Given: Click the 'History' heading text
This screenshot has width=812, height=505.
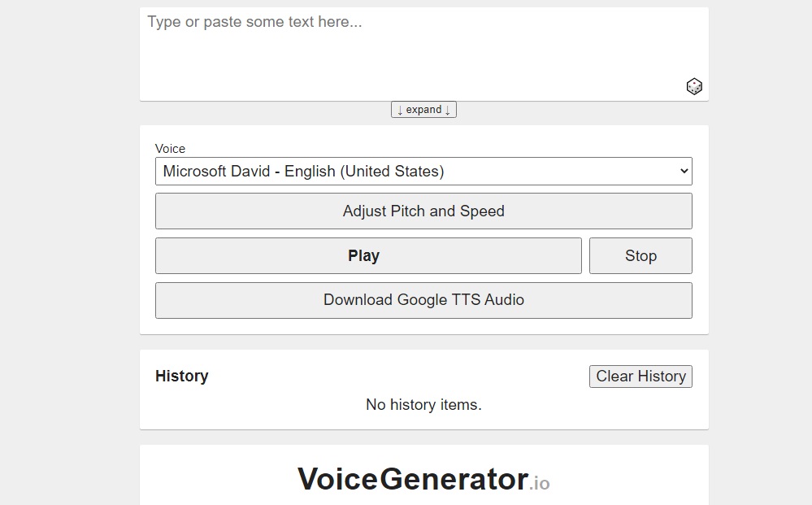Looking at the screenshot, I should point(182,376).
